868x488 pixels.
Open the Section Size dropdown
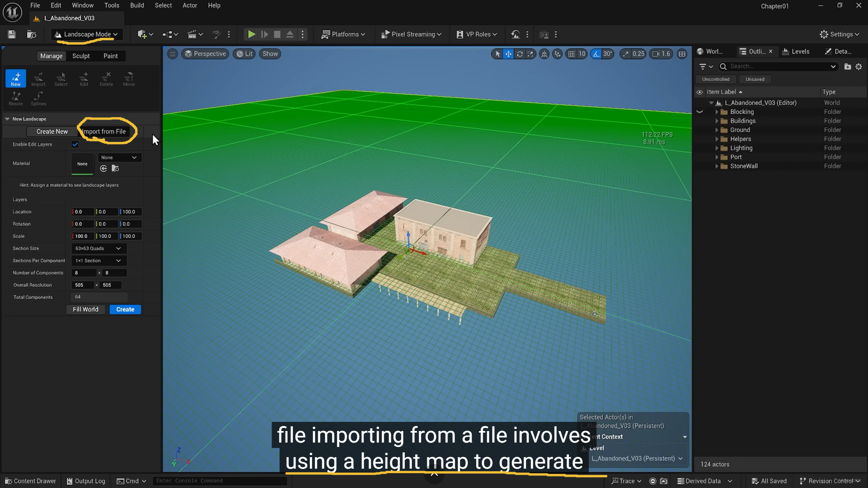[98, 248]
